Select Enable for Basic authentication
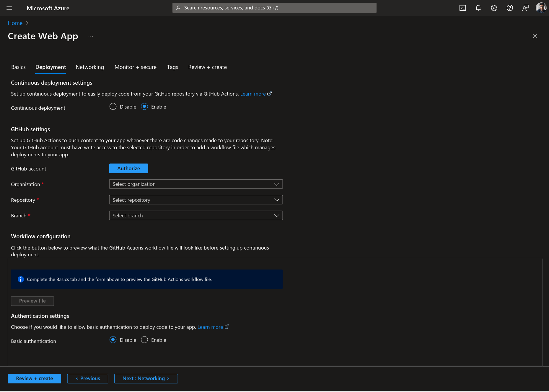 tap(144, 340)
